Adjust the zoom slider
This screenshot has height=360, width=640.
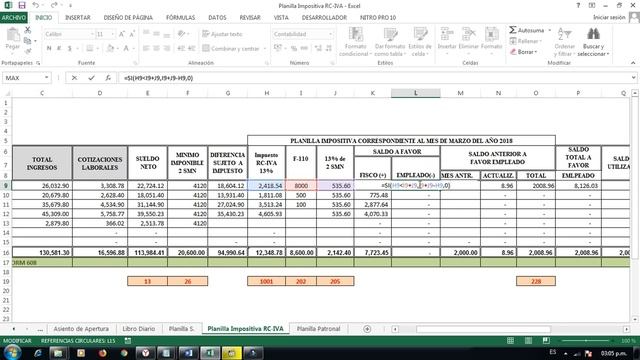[x=586, y=340]
